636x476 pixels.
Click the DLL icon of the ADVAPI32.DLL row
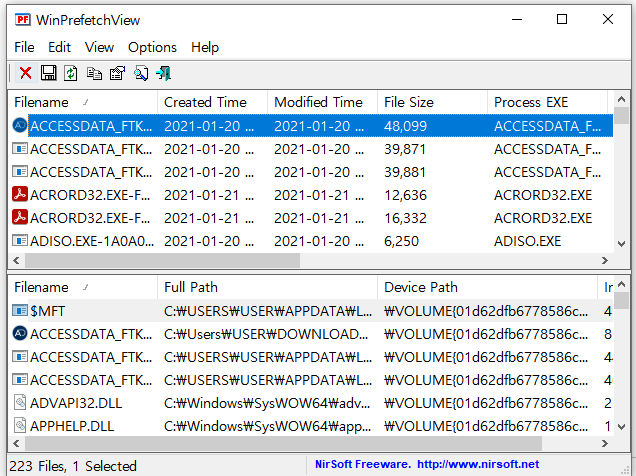[19, 403]
